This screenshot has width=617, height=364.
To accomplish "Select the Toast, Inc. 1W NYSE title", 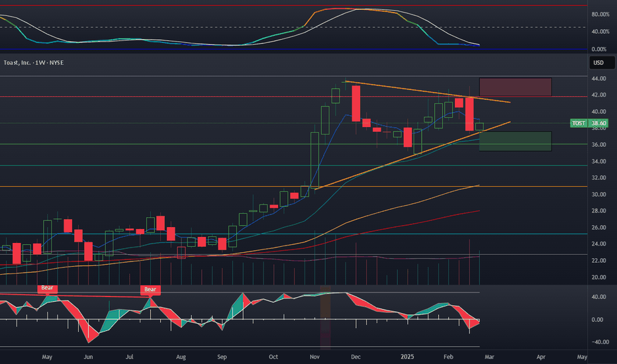I will [34, 63].
